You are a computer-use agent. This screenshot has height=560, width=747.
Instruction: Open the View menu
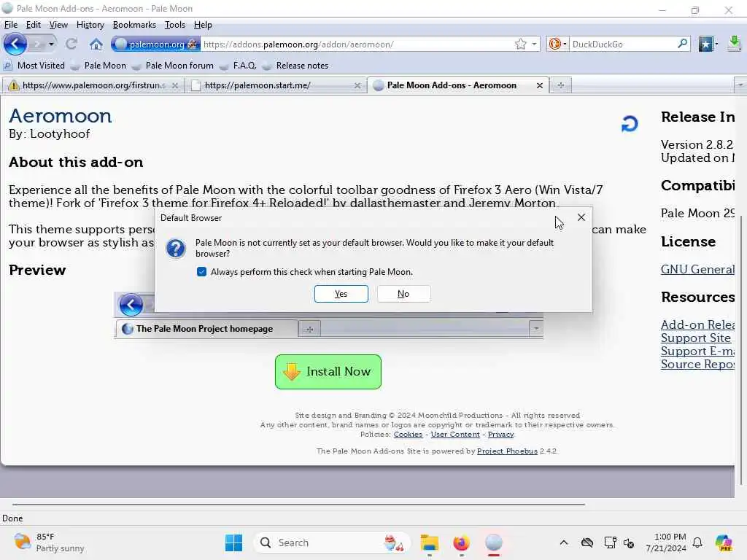[x=58, y=25]
